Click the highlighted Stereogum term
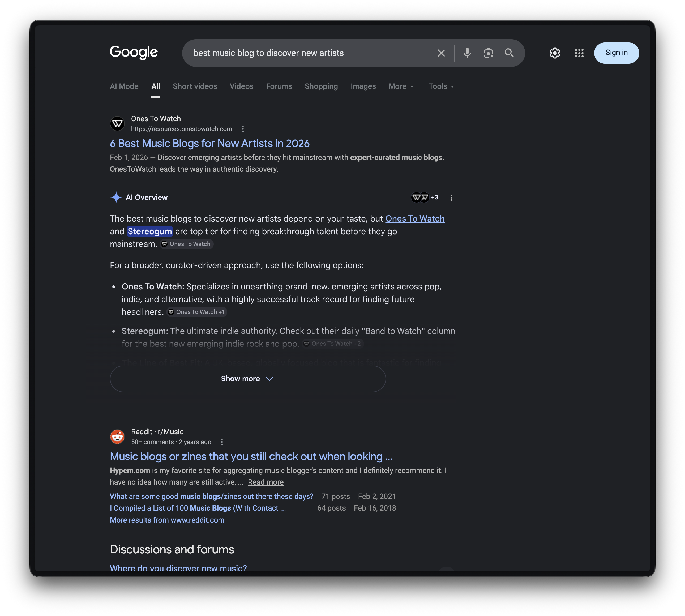The image size is (685, 616). click(x=150, y=231)
